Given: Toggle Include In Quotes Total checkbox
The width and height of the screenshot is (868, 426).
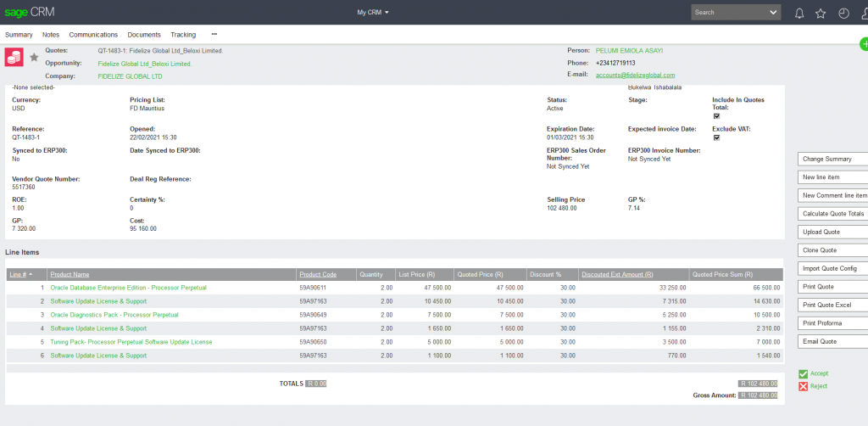Looking at the screenshot, I should coord(716,116).
